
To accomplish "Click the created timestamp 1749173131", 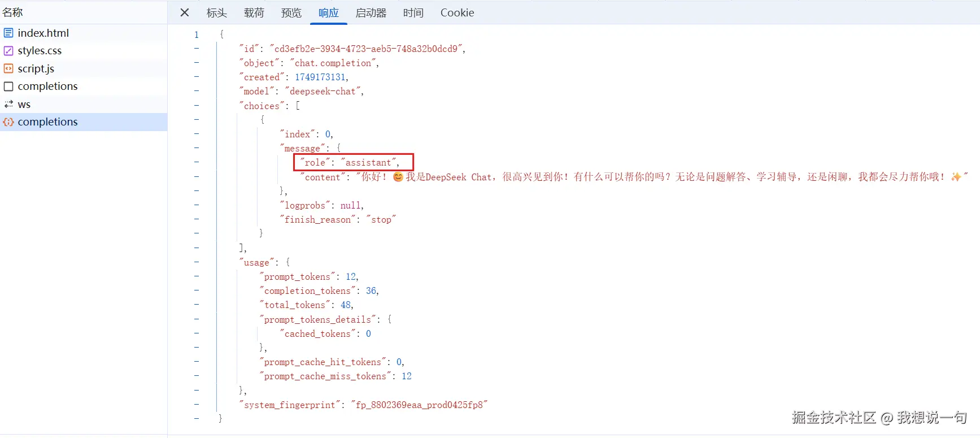I will (320, 77).
